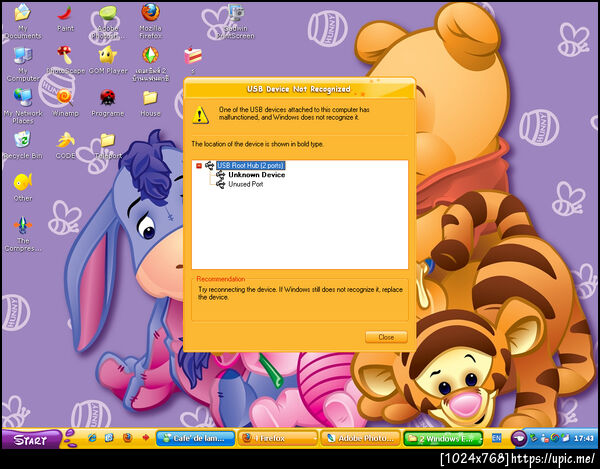
Task: Click the USB Device Not Recognized title bar
Action: 299,89
